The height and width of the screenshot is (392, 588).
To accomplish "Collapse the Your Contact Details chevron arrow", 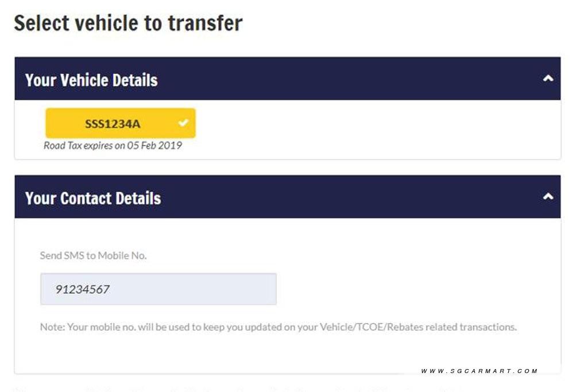I will pos(548,196).
